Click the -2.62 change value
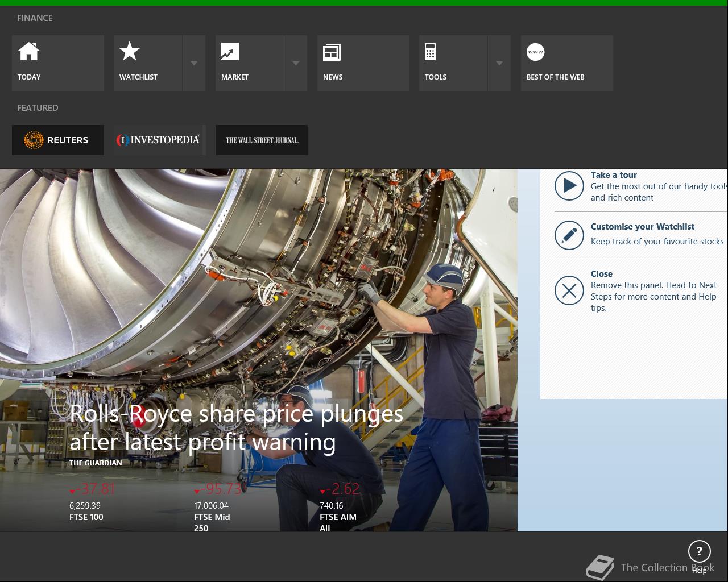The width and height of the screenshot is (728, 582). pos(340,489)
